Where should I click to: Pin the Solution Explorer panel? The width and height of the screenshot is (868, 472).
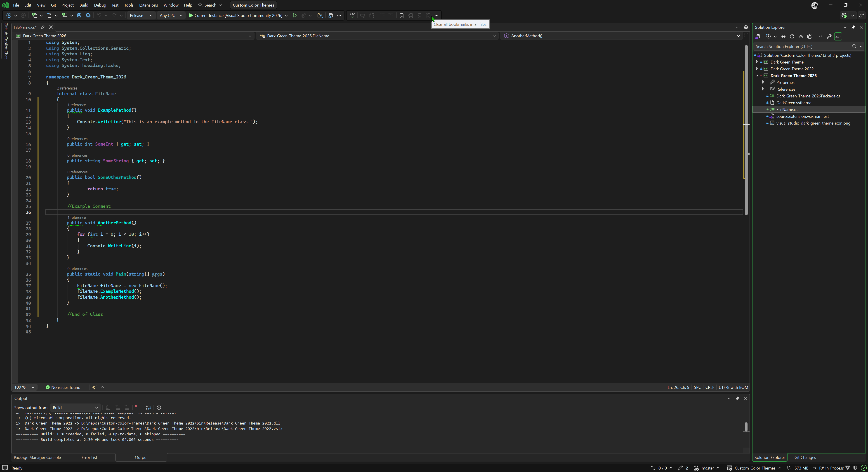853,27
